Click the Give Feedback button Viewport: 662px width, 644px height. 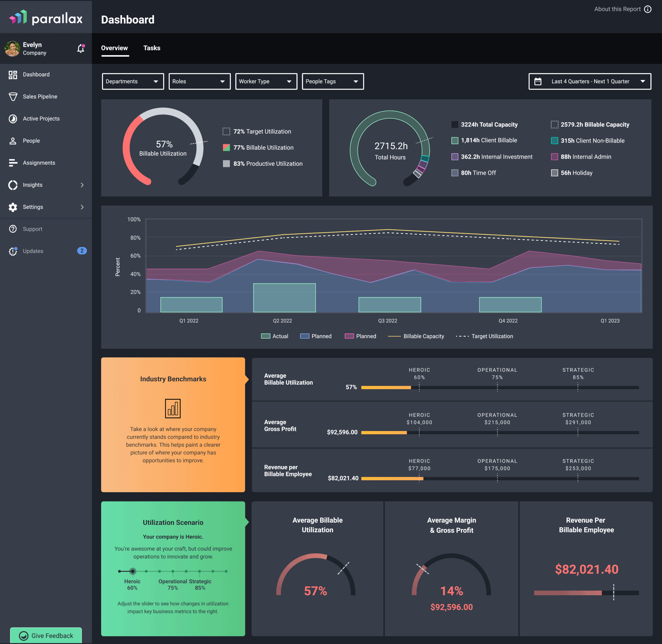[46, 636]
